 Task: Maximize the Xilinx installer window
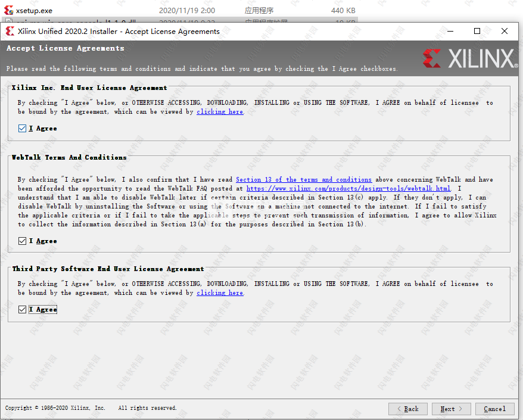pyautogui.click(x=477, y=32)
